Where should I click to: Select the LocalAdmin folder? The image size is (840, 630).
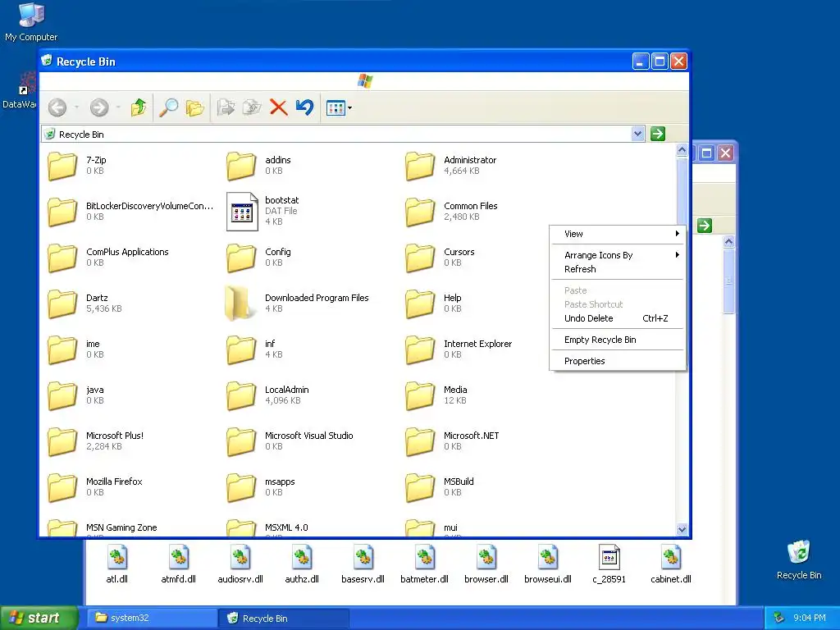pyautogui.click(x=241, y=395)
